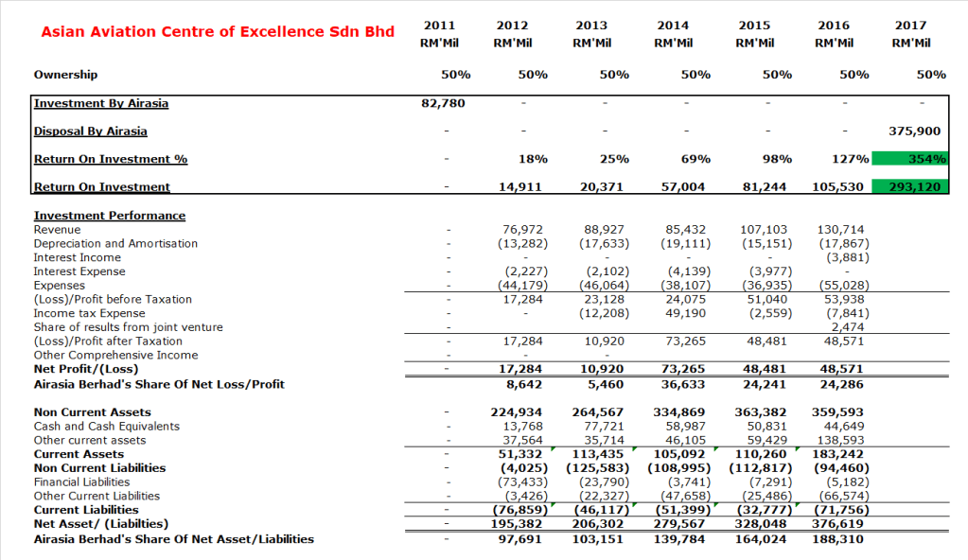This screenshot has width=968, height=560.
Task: Click the Disposal By Airasia row label
Action: click(91, 131)
